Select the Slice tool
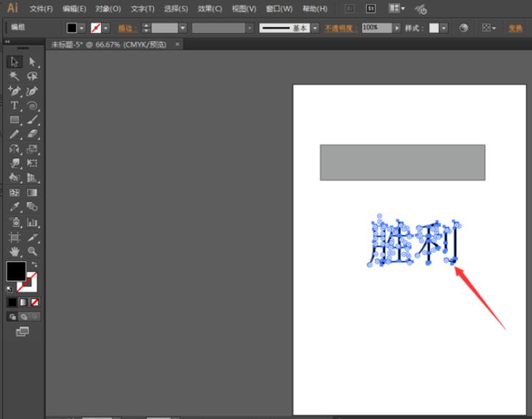Image resolution: width=532 pixels, height=419 pixels. pos(32,237)
